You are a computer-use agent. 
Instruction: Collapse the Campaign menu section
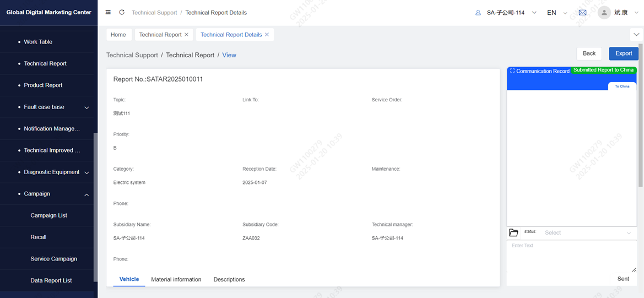pos(86,194)
